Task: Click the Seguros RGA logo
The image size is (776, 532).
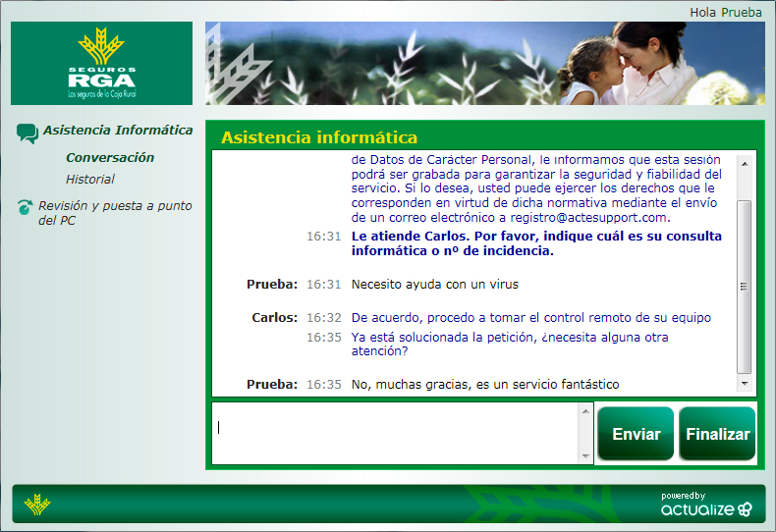Action: click(101, 63)
